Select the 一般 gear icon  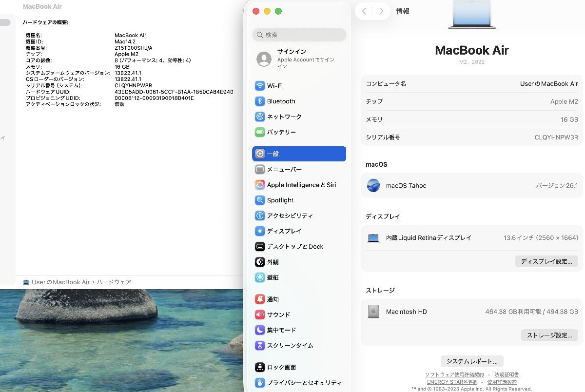(x=260, y=154)
